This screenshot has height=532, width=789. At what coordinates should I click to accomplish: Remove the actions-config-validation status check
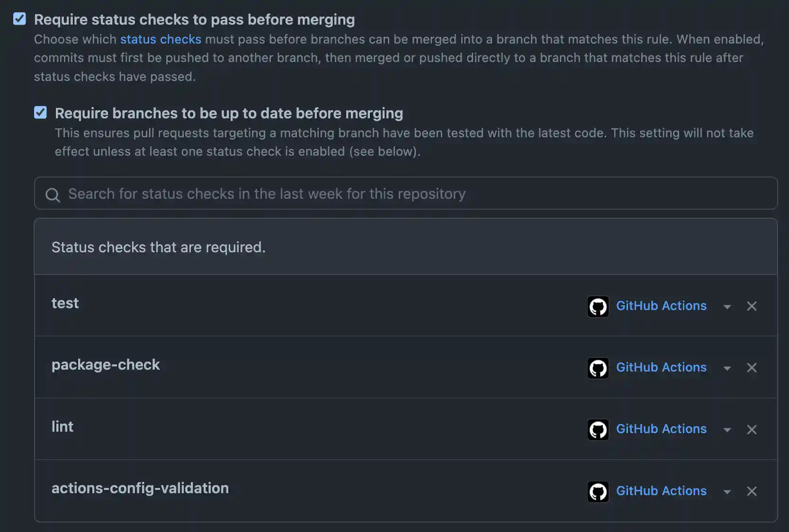pyautogui.click(x=752, y=492)
